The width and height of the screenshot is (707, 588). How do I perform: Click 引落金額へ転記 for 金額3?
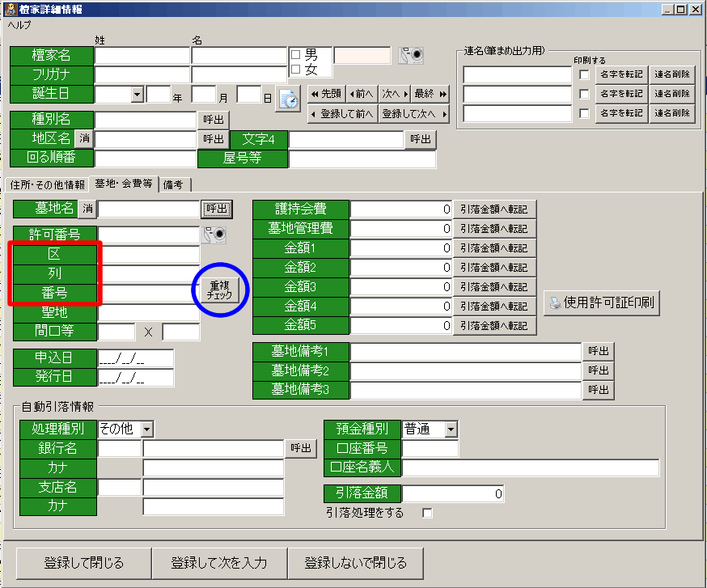tap(494, 287)
